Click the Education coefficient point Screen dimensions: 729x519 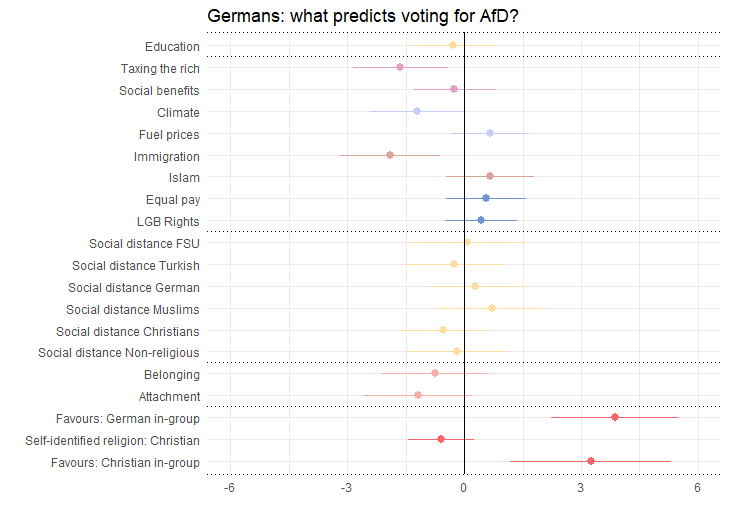[453, 45]
